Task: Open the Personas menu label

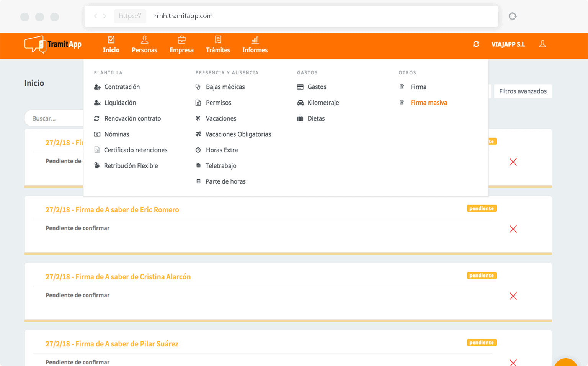Action: 145,50
